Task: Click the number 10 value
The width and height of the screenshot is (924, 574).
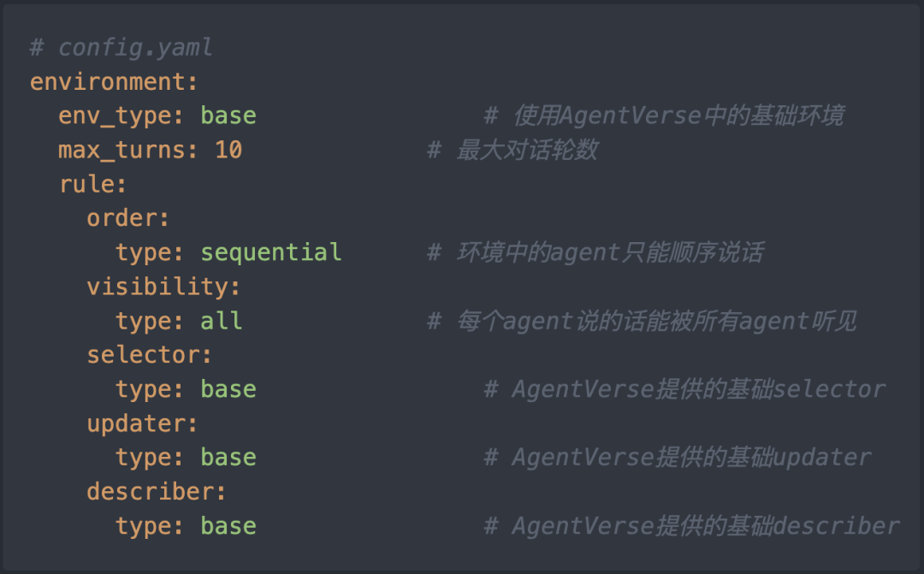Action: click(x=228, y=150)
